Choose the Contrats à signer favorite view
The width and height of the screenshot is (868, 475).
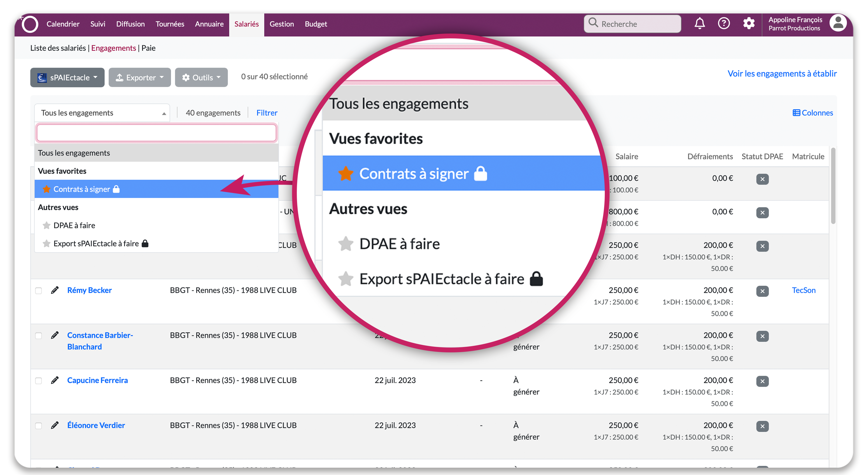coord(156,189)
